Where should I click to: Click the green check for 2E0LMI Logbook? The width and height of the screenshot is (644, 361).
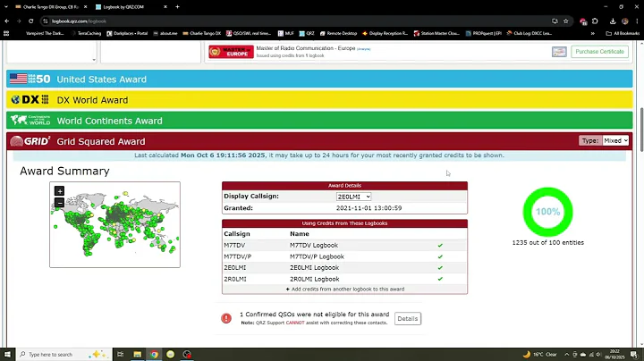440,267
